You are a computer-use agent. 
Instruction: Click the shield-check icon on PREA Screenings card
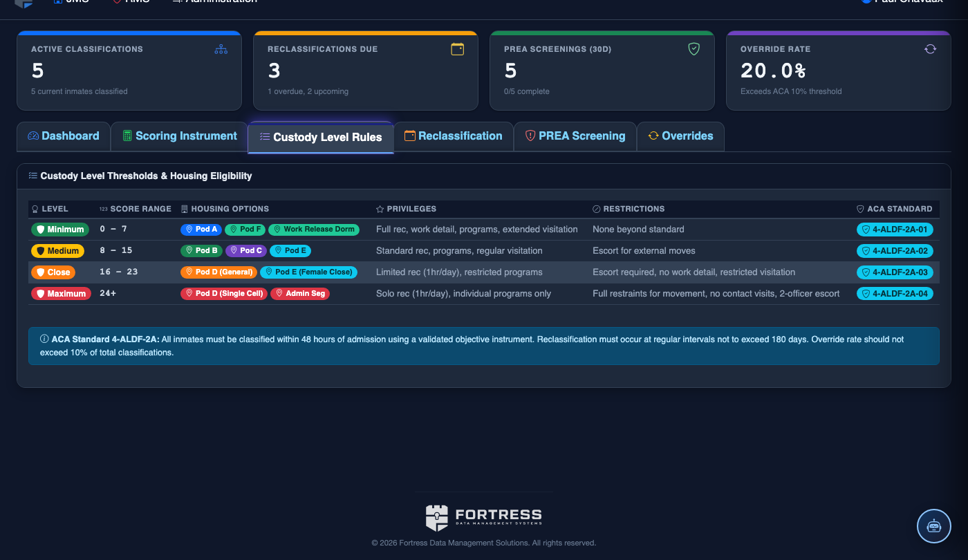[694, 49]
